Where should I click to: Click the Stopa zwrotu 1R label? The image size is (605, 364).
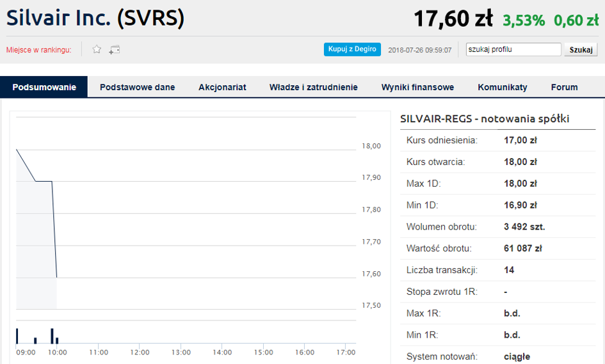442,292
